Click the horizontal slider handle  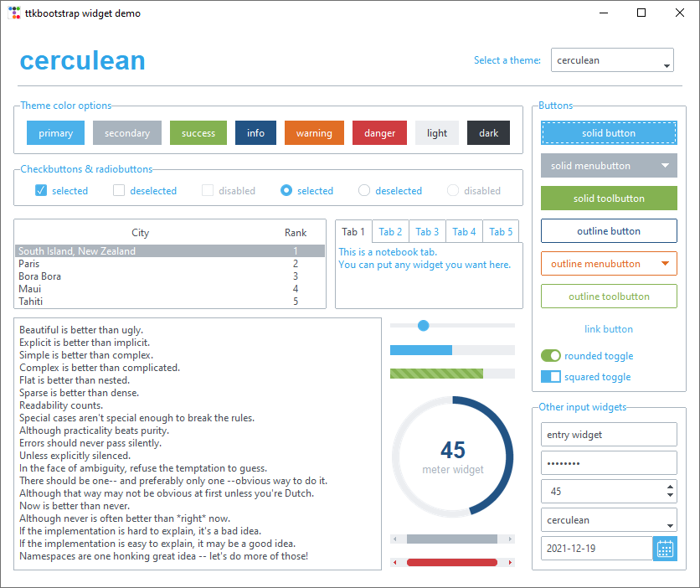point(423,325)
